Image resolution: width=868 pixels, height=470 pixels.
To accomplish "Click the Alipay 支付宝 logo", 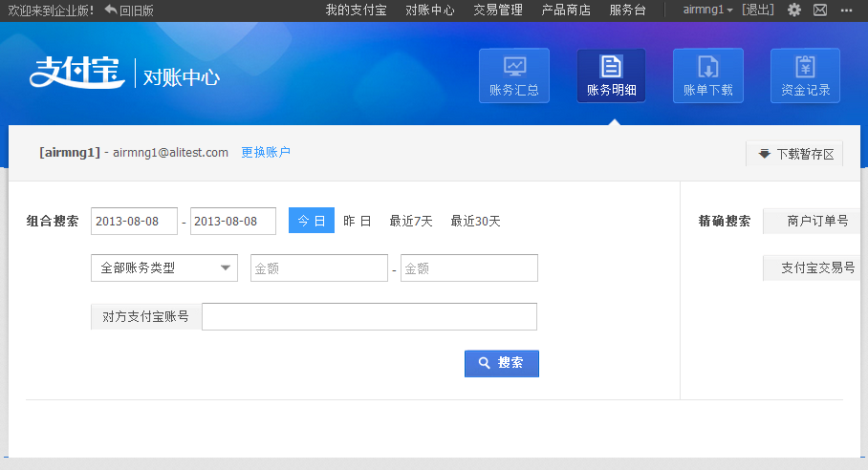I will pyautogui.click(x=76, y=73).
